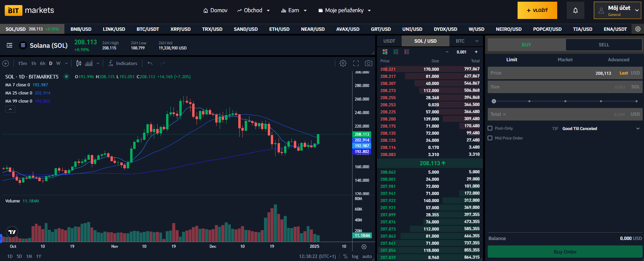Viewport: 644px width, 261px height.
Task: Add a symbol to compare
Action: pyautogui.click(x=6, y=63)
